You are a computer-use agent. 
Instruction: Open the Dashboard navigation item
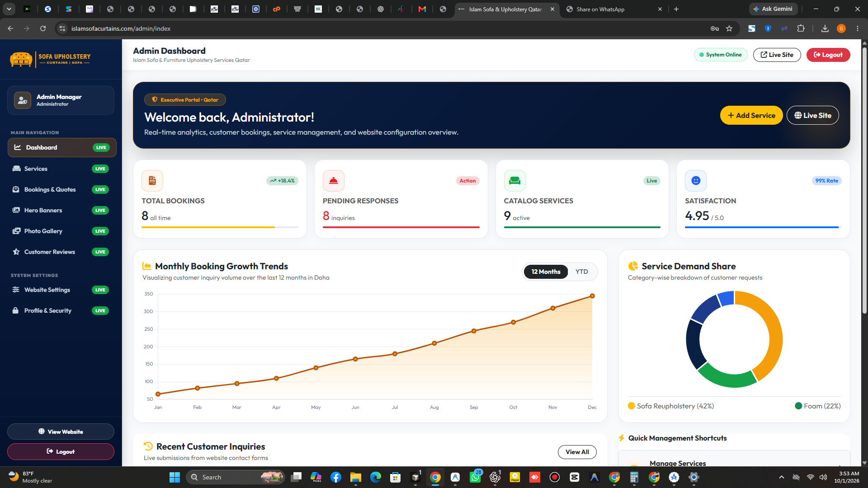tap(62, 147)
